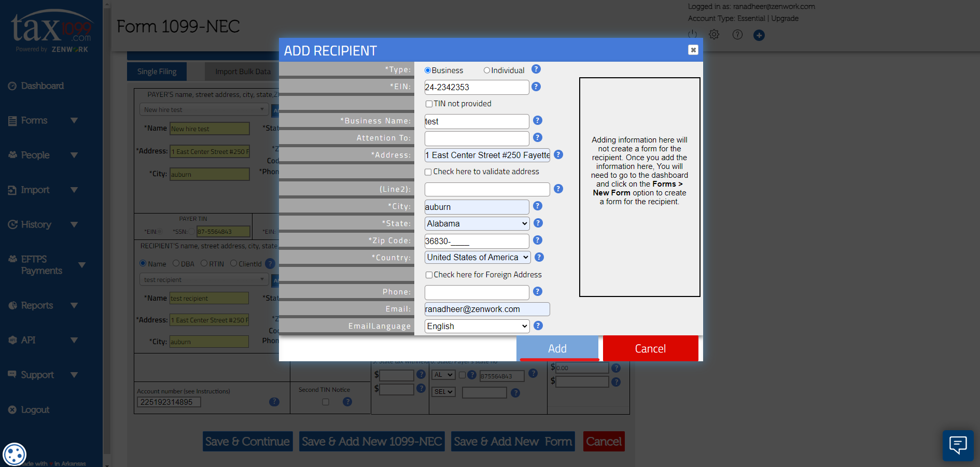Click the red Cancel button in dialog
Image resolution: width=980 pixels, height=467 pixels.
651,348
